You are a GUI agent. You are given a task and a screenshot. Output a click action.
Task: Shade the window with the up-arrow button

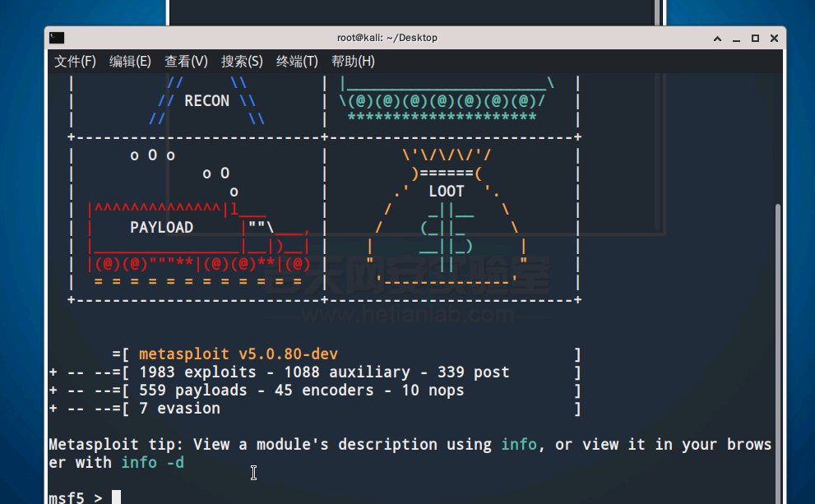[x=717, y=39]
